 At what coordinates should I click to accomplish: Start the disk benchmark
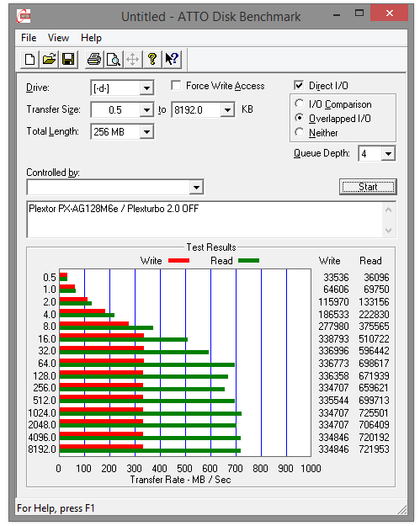tap(368, 187)
